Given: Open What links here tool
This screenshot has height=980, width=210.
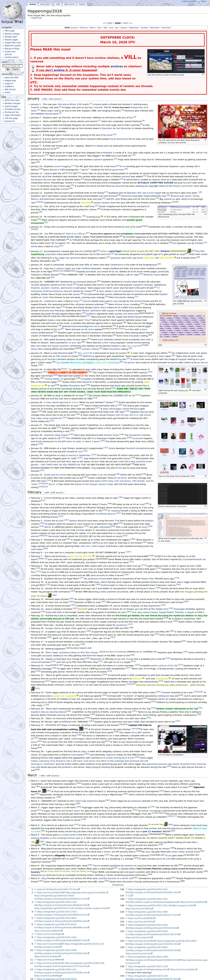Looking at the screenshot, I should pos(12,100).
